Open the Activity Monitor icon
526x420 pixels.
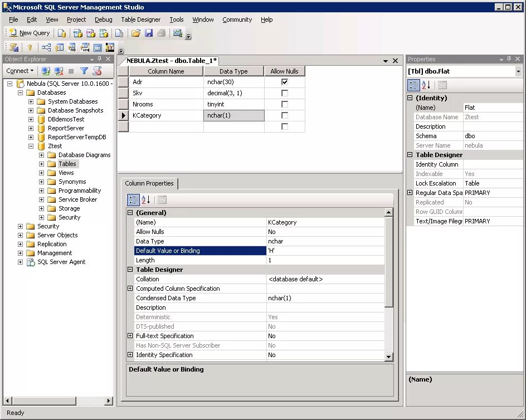(x=177, y=33)
